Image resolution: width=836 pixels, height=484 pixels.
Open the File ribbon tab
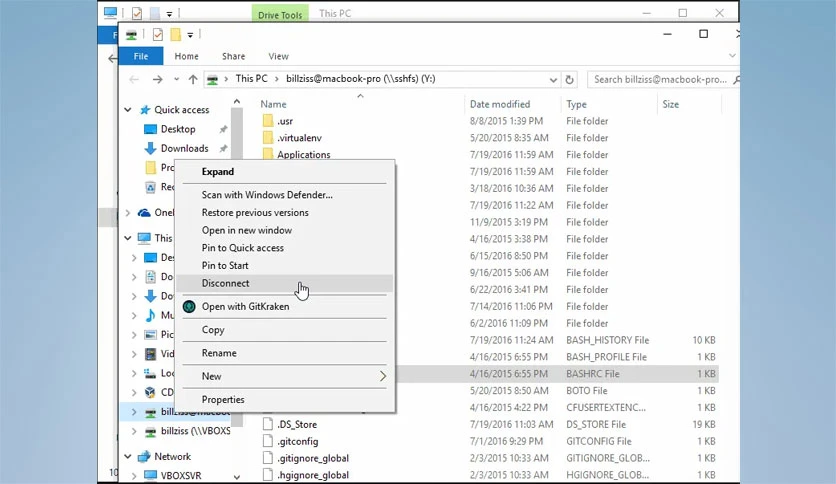pos(141,56)
